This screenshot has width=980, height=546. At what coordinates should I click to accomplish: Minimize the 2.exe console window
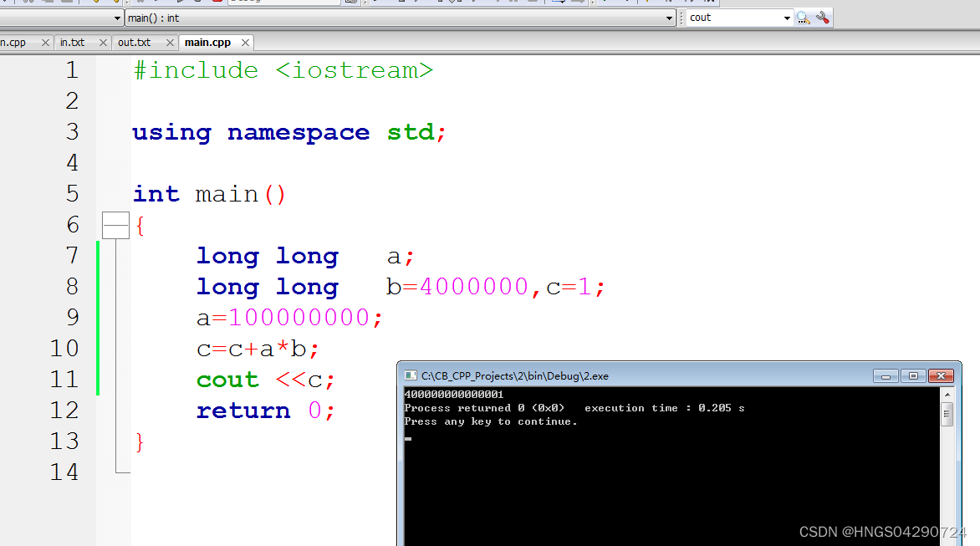point(885,376)
